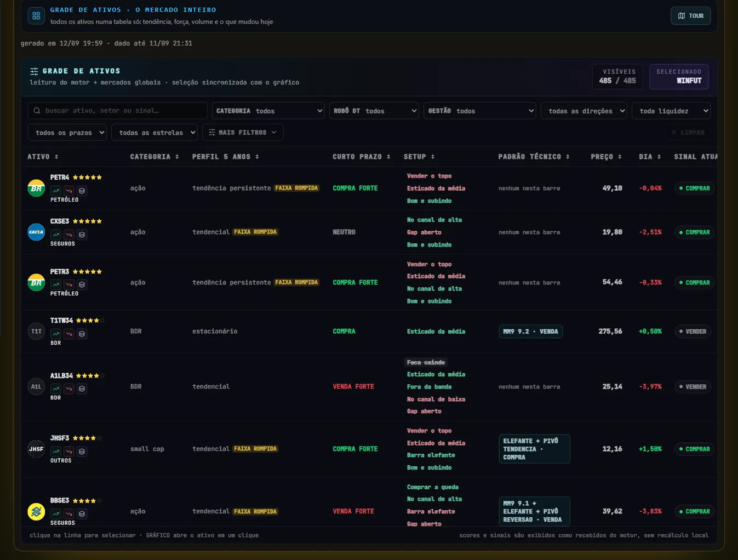Open the A1LB34 green uptrend icon
The image size is (738, 560).
point(56,388)
